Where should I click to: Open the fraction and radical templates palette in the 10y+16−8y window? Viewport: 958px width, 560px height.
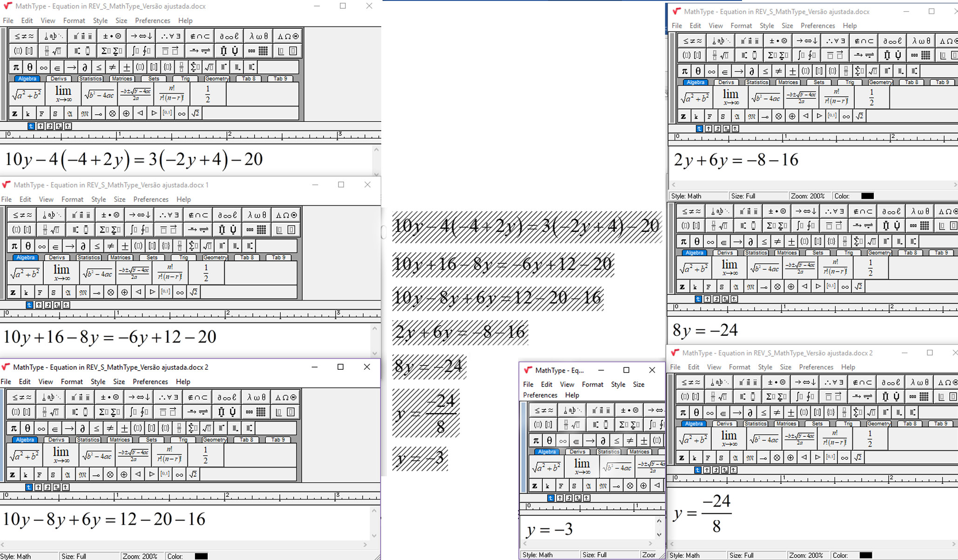coord(51,230)
